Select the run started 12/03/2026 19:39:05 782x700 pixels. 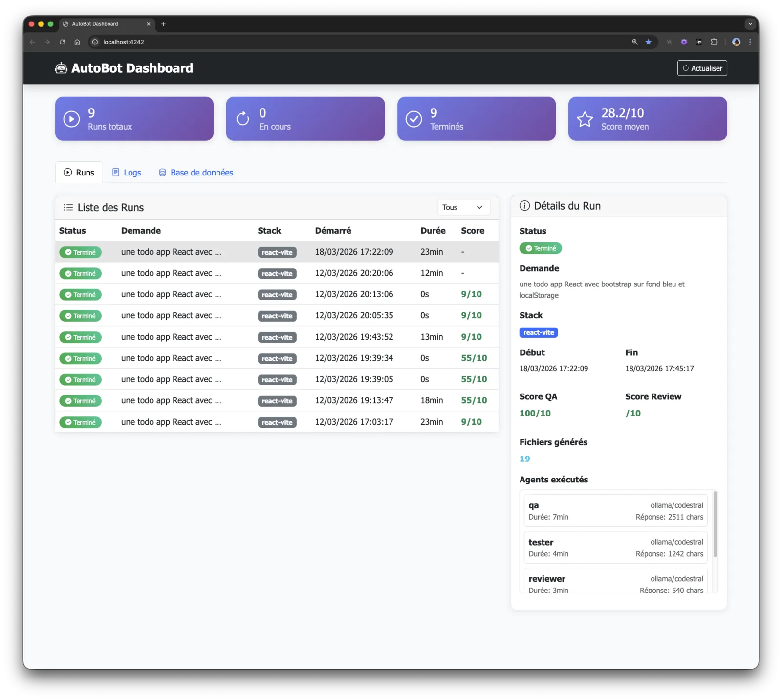click(x=277, y=379)
